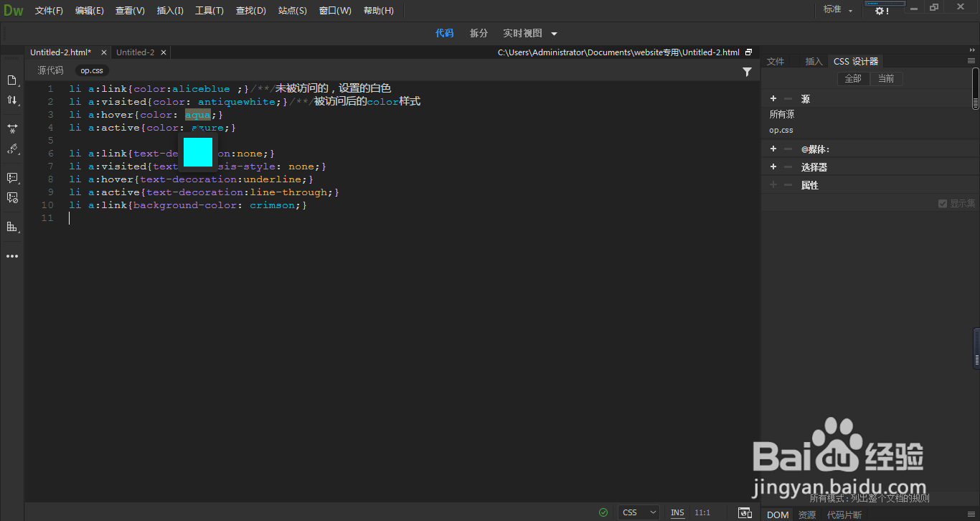Image resolution: width=980 pixels, height=521 pixels.
Task: Toggle the 显示集 checkbox
Action: pos(943,204)
